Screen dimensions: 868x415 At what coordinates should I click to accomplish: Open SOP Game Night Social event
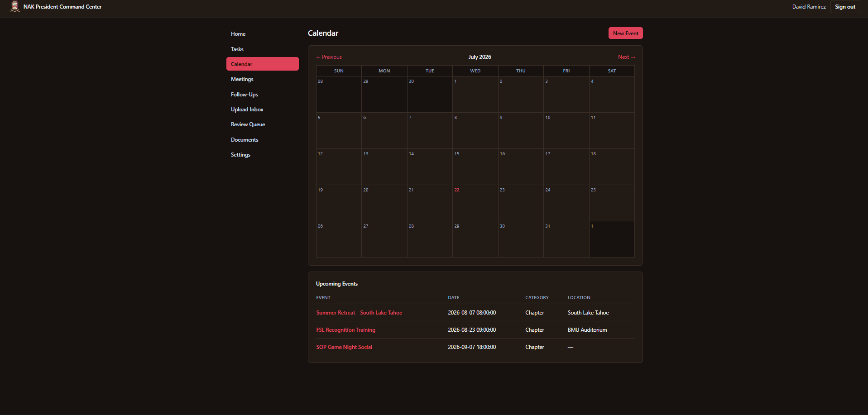point(344,347)
